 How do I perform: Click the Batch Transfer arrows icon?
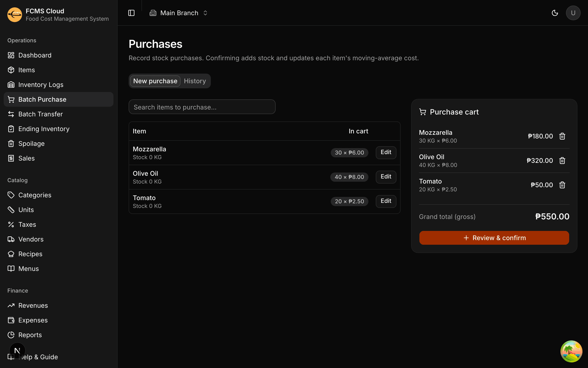11,114
